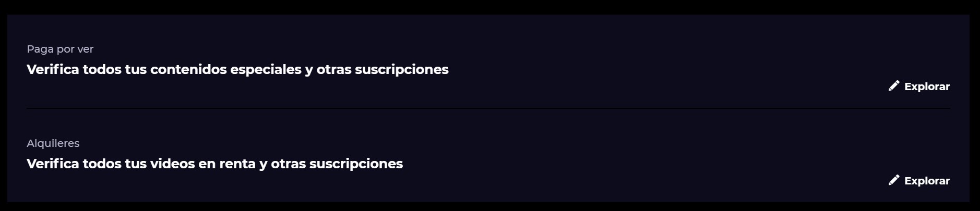Click 'contenidos especiales' in the first heading
980x211 pixels.
226,69
